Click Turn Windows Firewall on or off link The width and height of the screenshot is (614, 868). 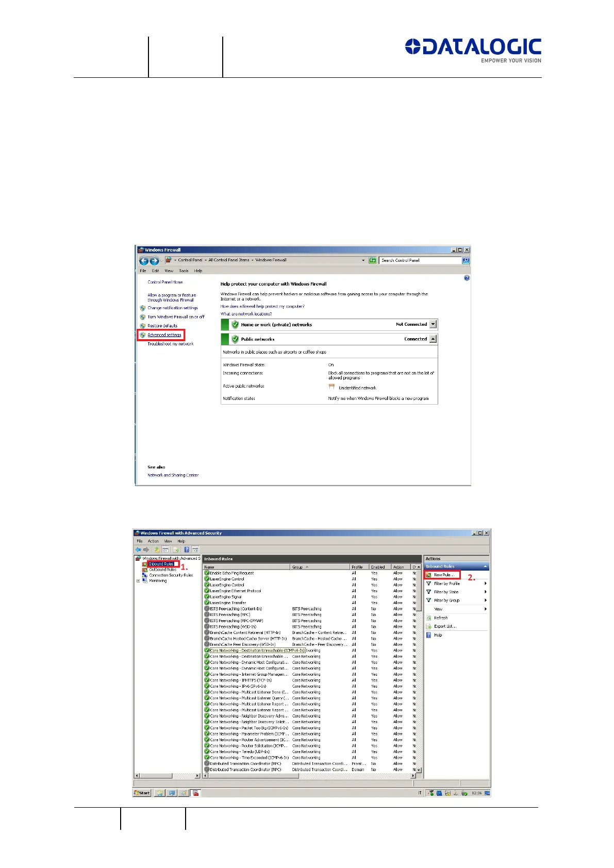point(176,317)
